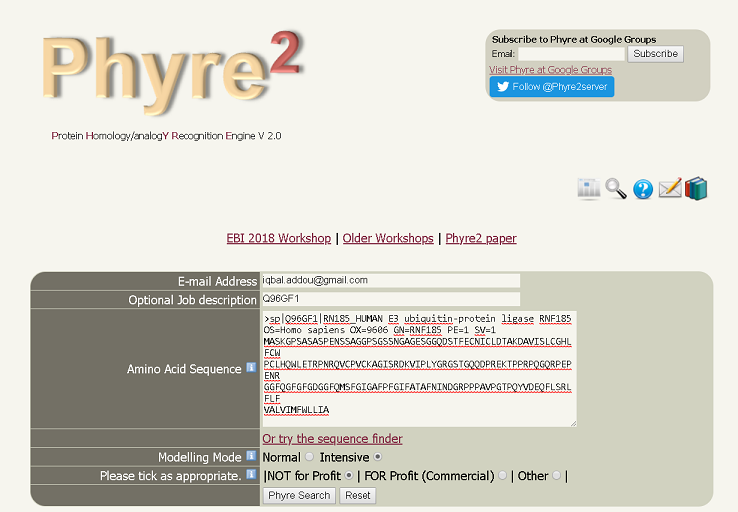Open the blue question mark help icon

coord(643,189)
